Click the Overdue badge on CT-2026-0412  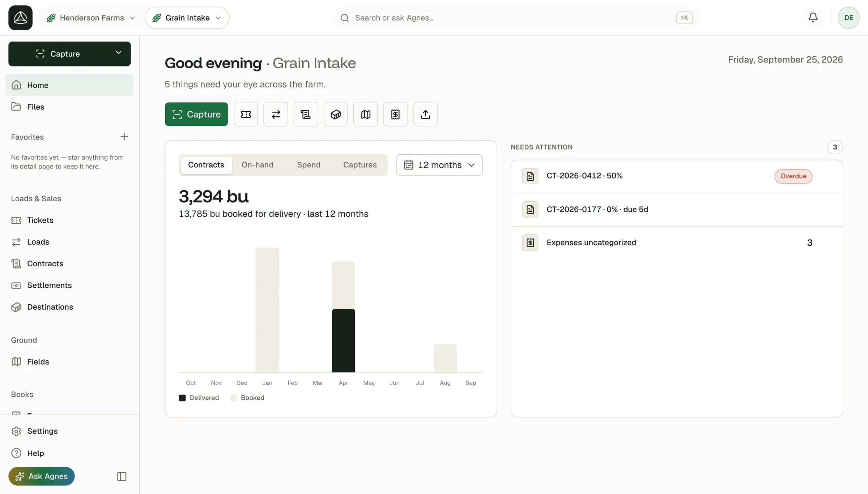[x=793, y=176]
